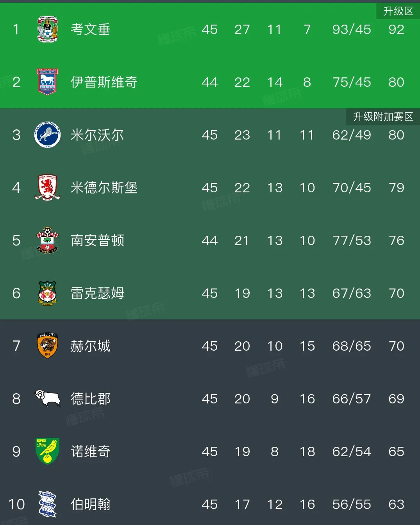
Task: Tap the Birmingham City club badge
Action: point(47,504)
